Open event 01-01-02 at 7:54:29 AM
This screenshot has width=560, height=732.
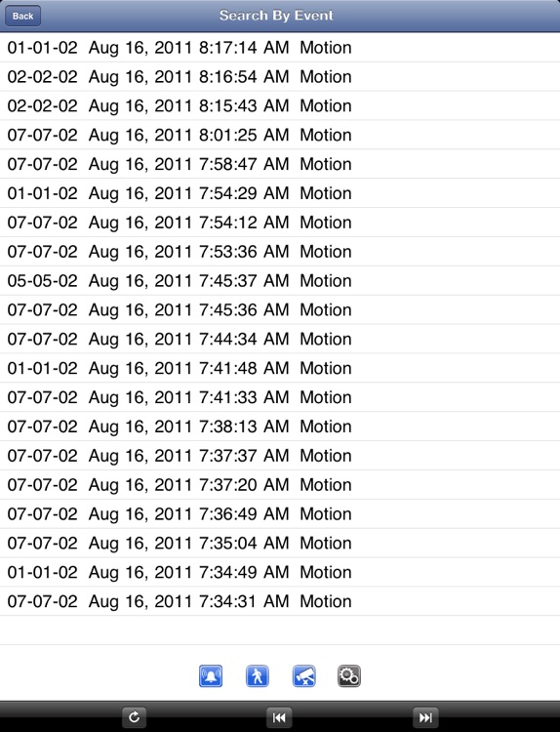(x=280, y=193)
